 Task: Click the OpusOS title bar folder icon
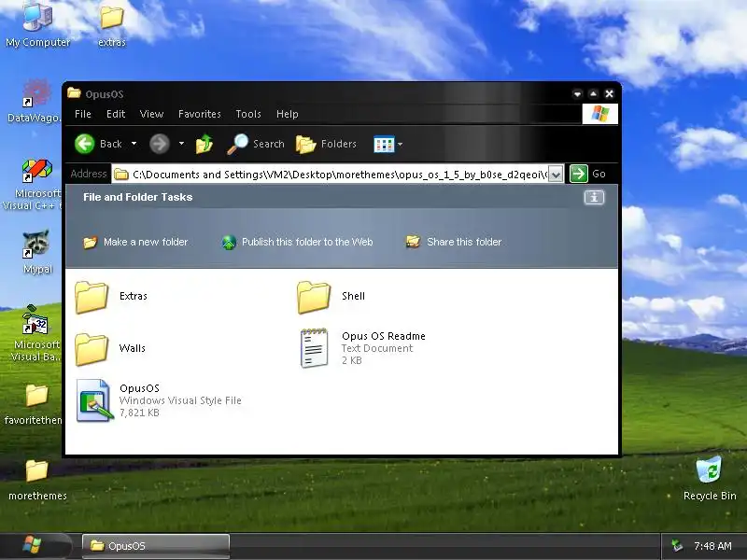(74, 92)
